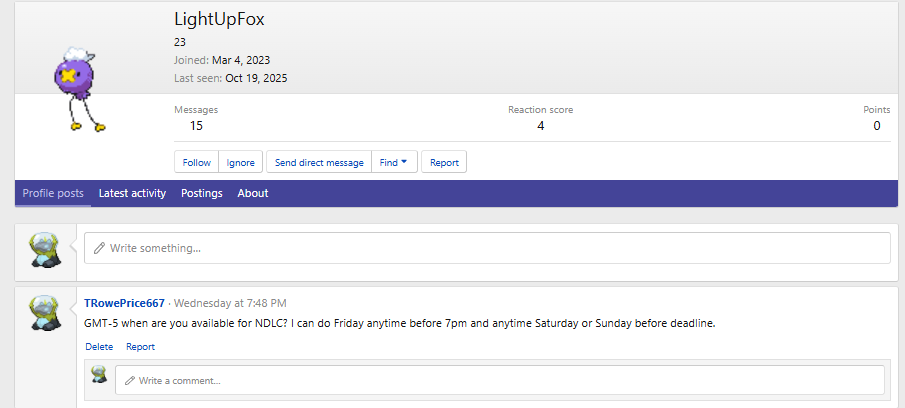Ignore the user LightUpFox
905x408 pixels.
(240, 162)
